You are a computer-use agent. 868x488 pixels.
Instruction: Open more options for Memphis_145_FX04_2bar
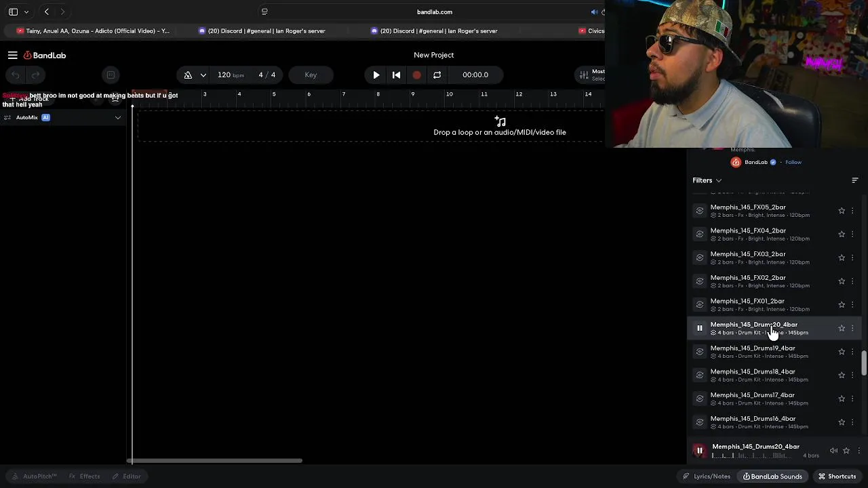point(852,235)
